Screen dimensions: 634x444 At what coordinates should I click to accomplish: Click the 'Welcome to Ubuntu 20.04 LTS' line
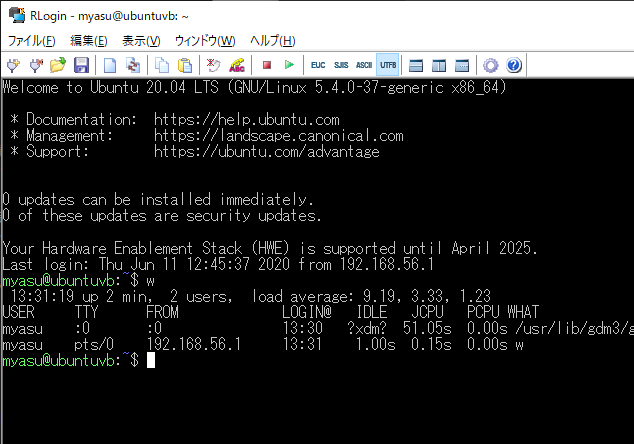click(254, 88)
